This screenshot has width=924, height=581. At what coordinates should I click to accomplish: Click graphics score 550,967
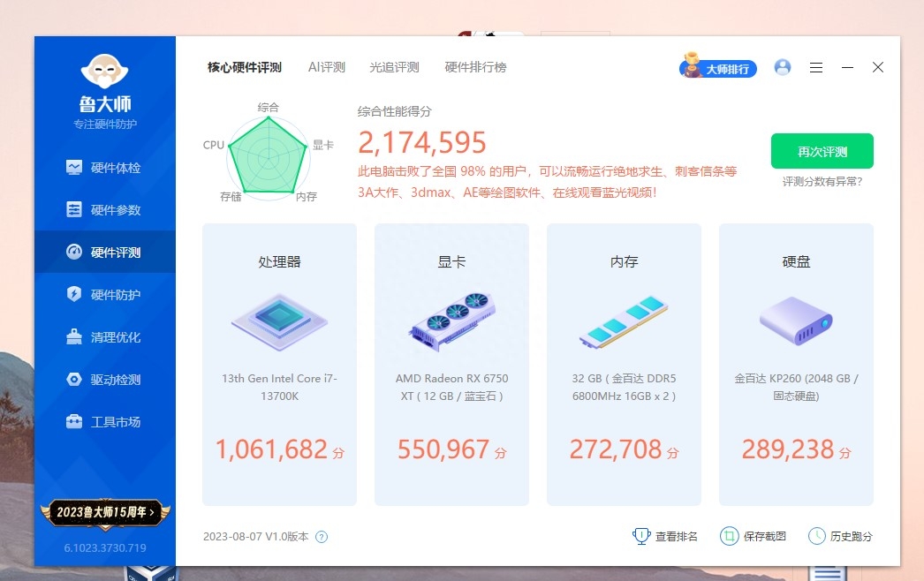(443, 449)
